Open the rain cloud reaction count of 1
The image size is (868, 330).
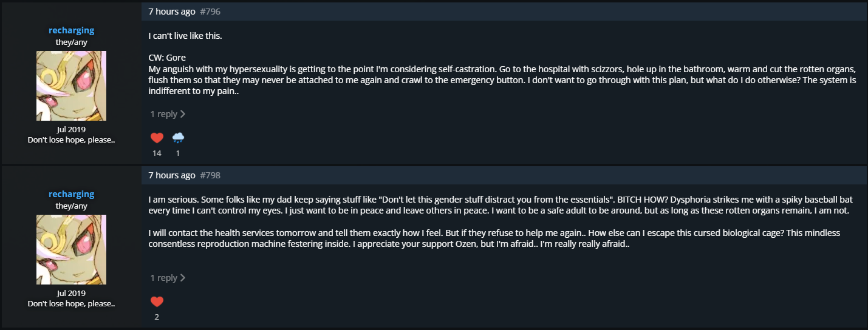click(178, 153)
